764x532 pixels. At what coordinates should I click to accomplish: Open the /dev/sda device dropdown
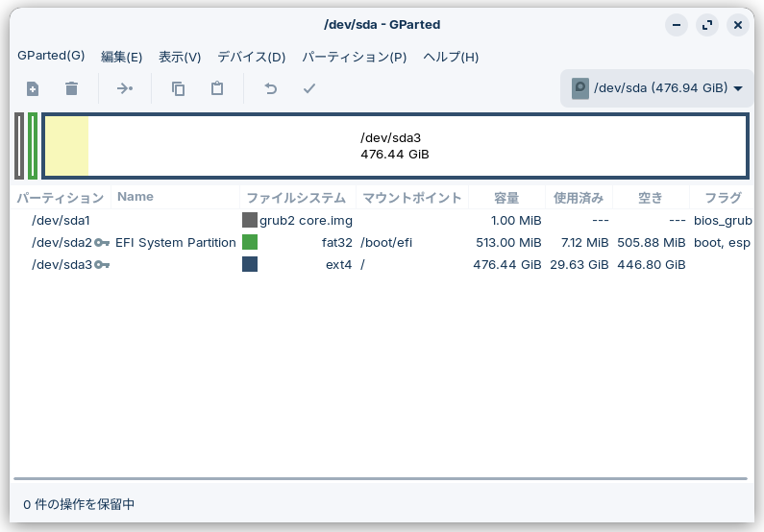[656, 88]
